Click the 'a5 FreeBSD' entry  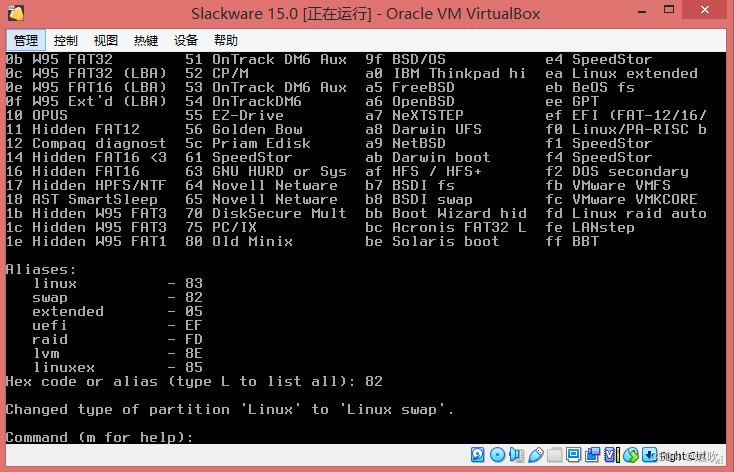tap(410, 88)
